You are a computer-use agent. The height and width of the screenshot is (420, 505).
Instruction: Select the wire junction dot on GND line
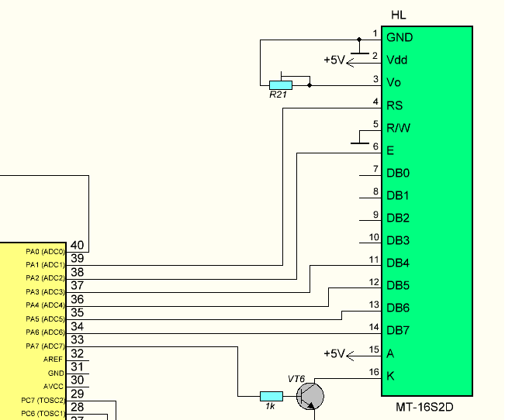[x=359, y=39]
